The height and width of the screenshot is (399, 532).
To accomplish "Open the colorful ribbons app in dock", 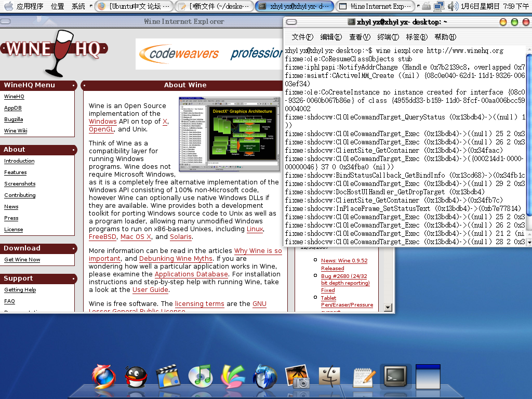I will pyautogui.click(x=233, y=376).
